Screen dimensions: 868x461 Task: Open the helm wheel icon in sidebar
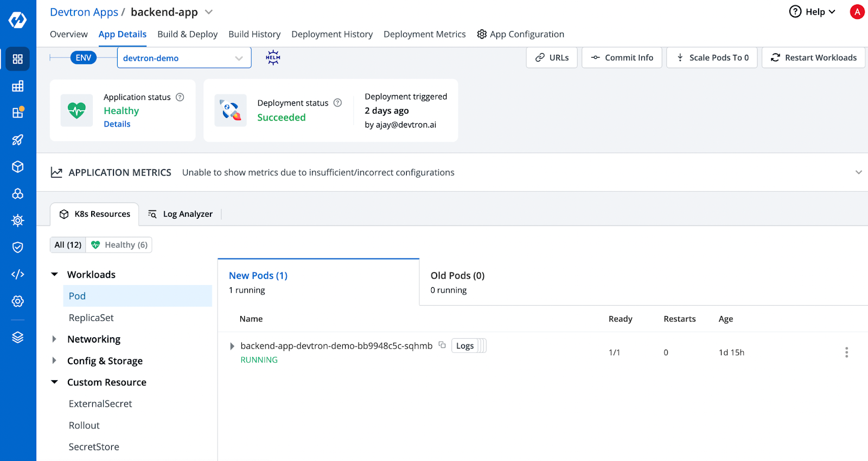[x=17, y=220]
